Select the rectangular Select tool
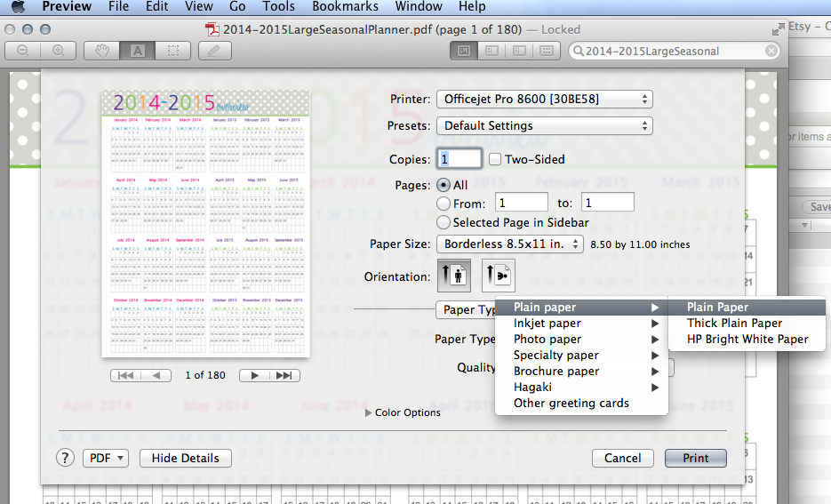831x504 pixels. [x=172, y=51]
